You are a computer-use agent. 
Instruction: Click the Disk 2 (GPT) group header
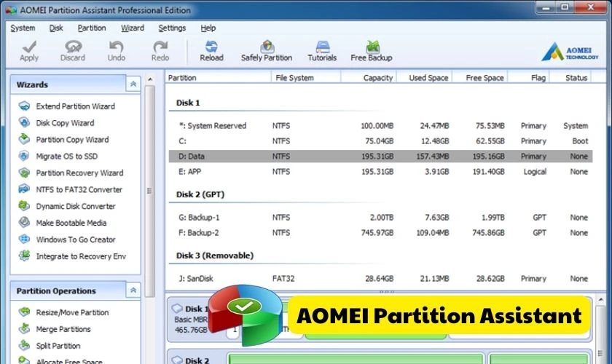click(200, 194)
